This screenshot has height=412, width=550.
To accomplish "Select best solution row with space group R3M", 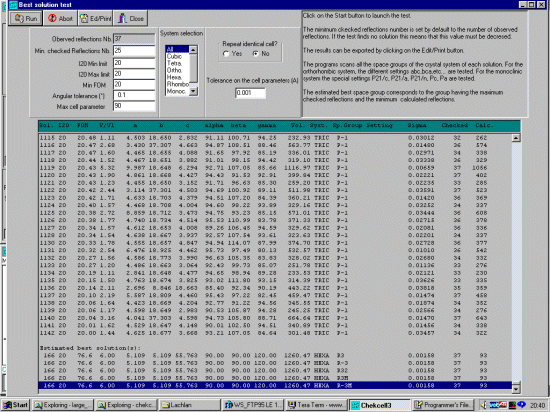I will 275,378.
